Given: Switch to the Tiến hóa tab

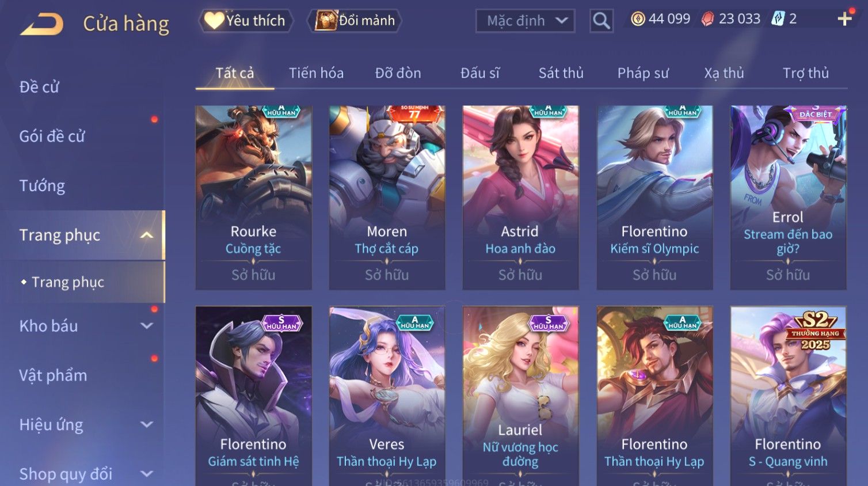Looking at the screenshot, I should 316,73.
